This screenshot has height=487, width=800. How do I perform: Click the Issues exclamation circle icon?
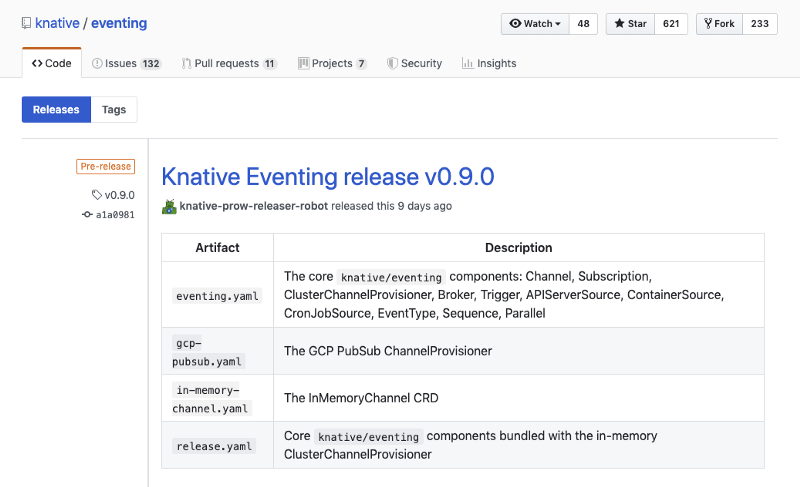coord(97,63)
